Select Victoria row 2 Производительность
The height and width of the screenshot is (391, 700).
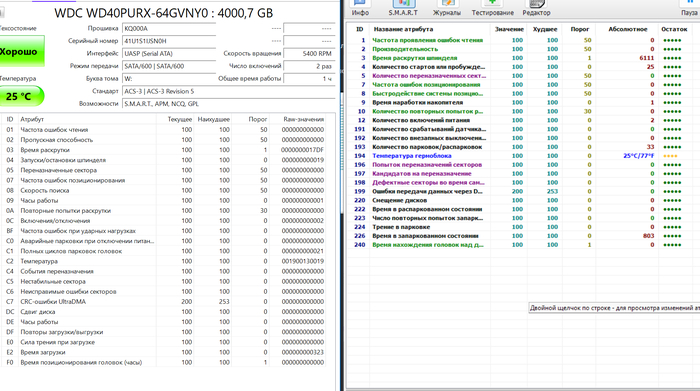pos(523,49)
